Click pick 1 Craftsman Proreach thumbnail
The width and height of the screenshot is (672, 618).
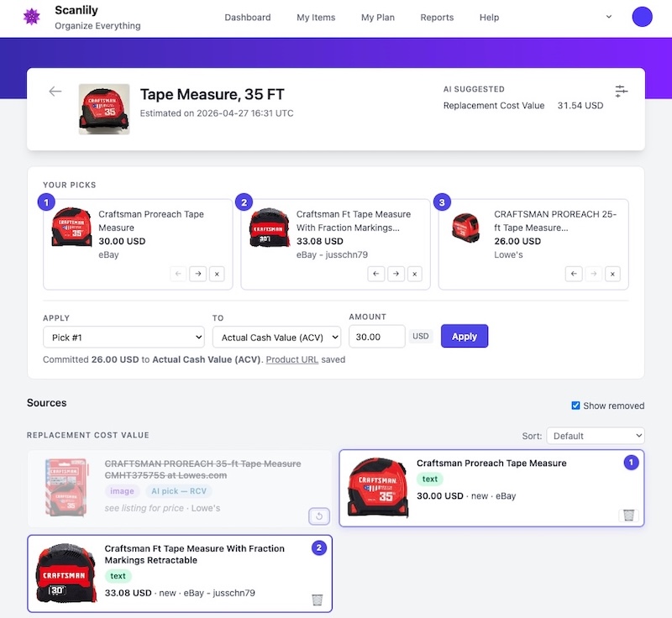click(x=71, y=227)
